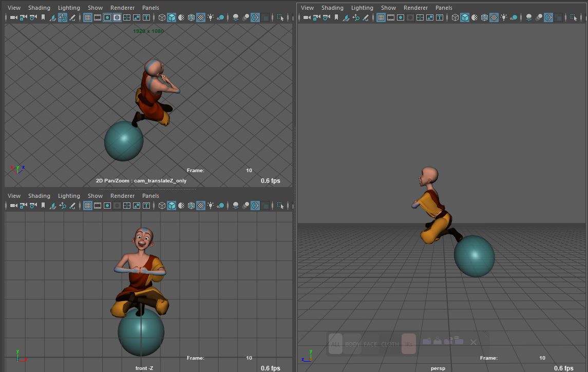The height and width of the screenshot is (372, 588).
Task: Toggle depth of field in persp panel
Action: click(x=558, y=17)
